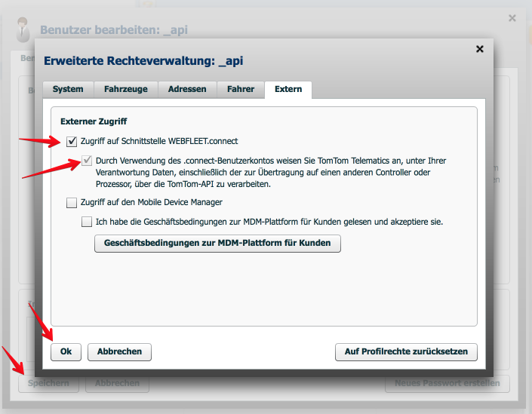Enable Zugriff auf den Mobile Device Manager
This screenshot has width=532, height=414.
click(72, 202)
